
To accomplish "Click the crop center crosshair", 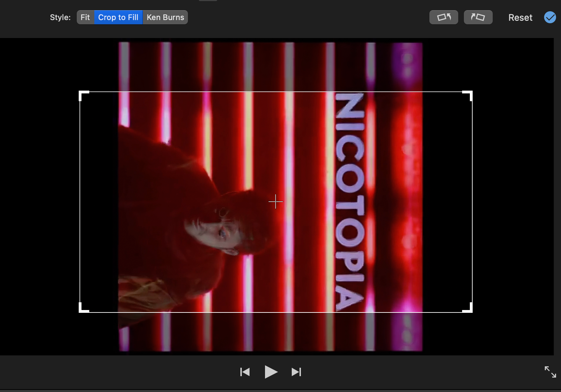I will pos(276,202).
